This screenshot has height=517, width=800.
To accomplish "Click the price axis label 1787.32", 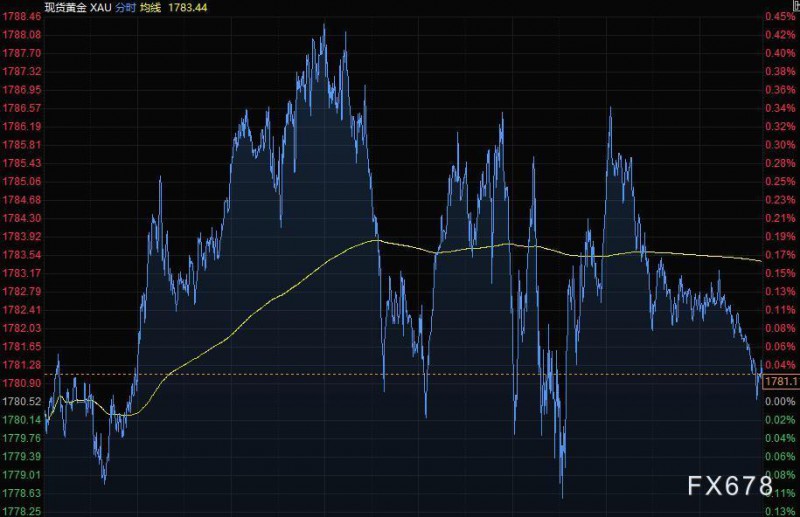I will click(21, 71).
